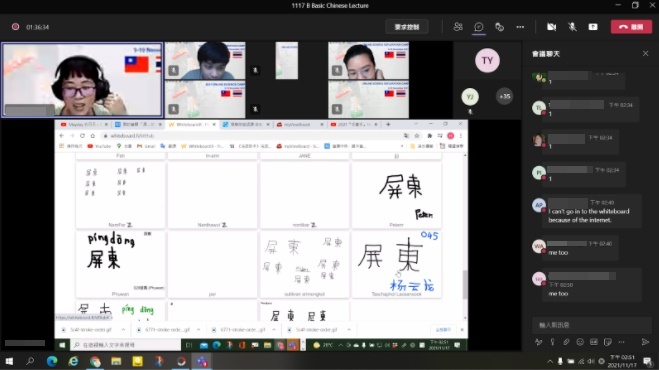659x370 pixels.
Task: Unmute the microphone
Action: coord(572,27)
